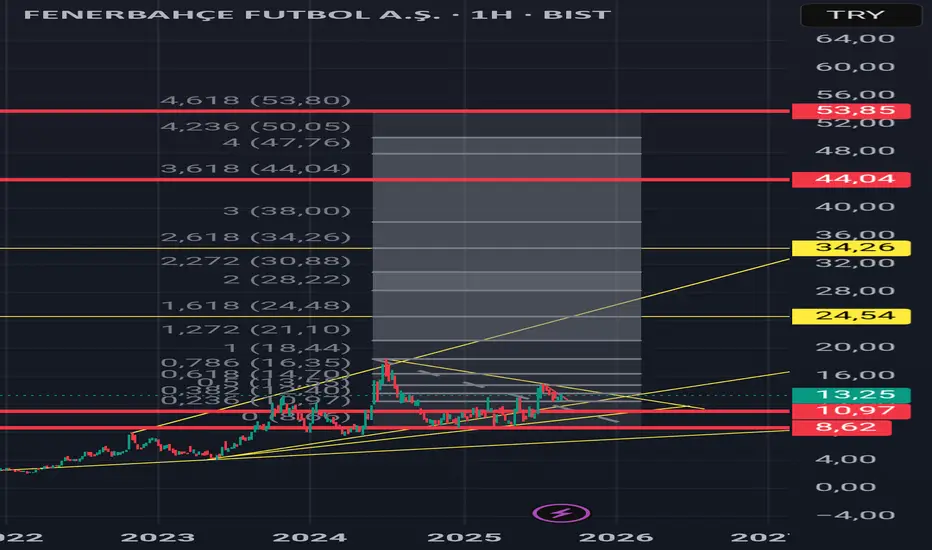Click the purple lightning bolt event icon
932x550 pixels.
(x=561, y=513)
